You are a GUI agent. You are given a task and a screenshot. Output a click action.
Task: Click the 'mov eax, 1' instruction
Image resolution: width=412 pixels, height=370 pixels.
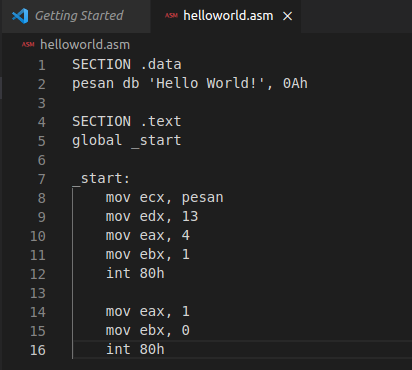point(148,311)
